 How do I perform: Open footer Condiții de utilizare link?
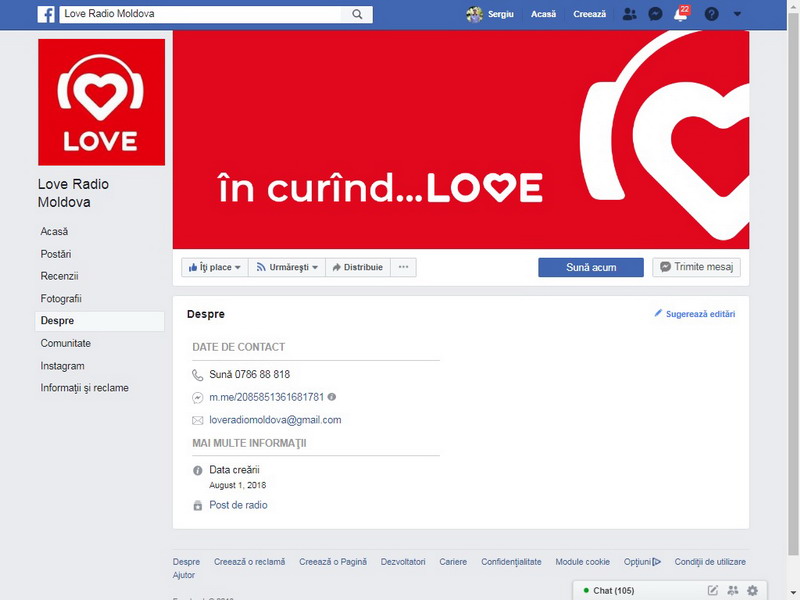click(x=710, y=562)
